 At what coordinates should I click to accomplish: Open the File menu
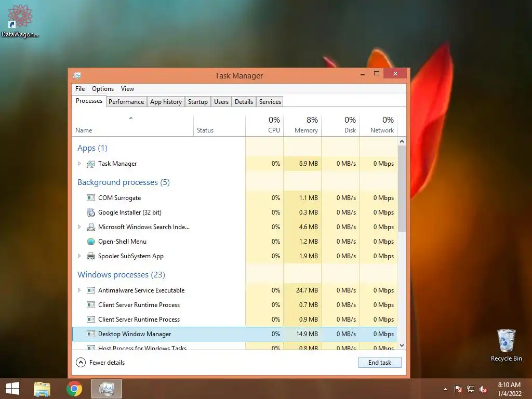80,89
